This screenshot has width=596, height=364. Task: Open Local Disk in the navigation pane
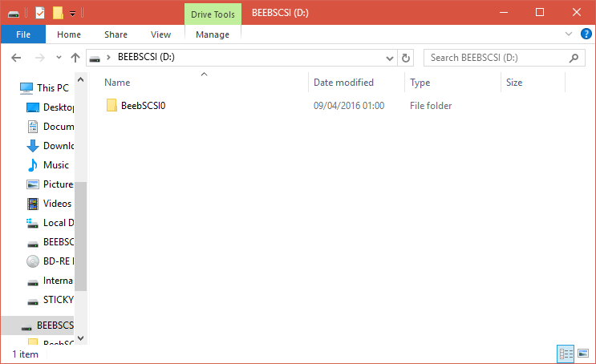(50, 223)
